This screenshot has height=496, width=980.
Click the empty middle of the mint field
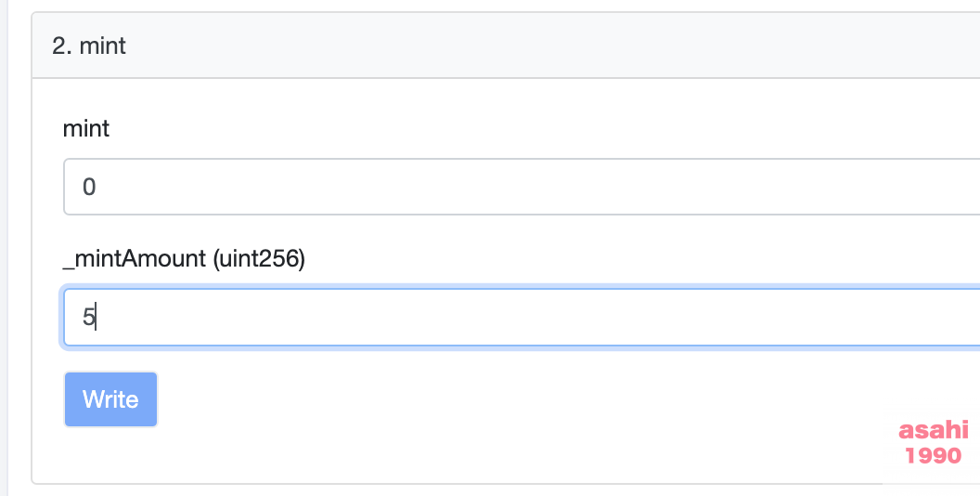click(522, 187)
